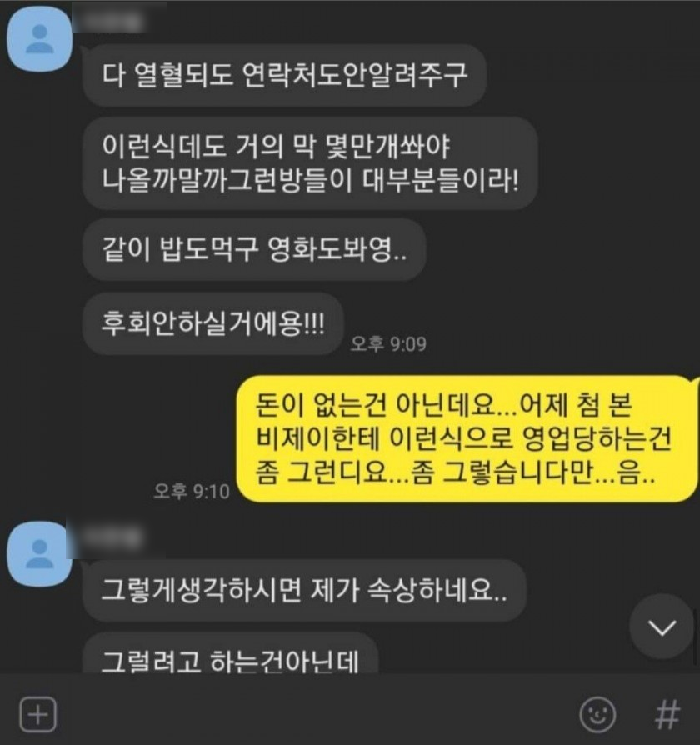700x745 pixels.
Task: Open top sender's profile avatar
Action: (x=40, y=39)
